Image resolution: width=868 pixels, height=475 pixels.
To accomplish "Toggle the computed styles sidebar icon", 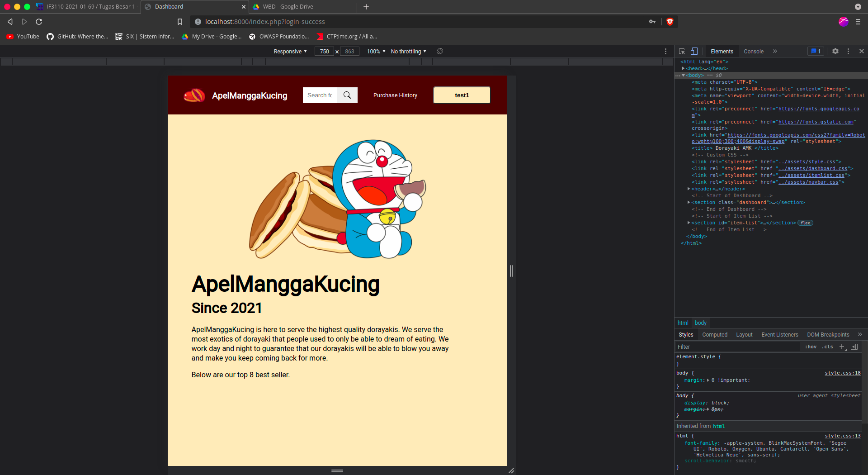I will tap(854, 347).
